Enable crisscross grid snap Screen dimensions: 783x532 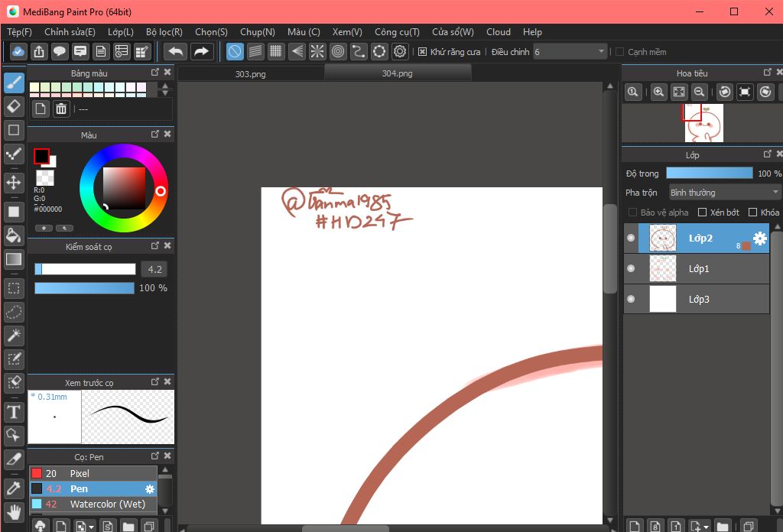[275, 51]
